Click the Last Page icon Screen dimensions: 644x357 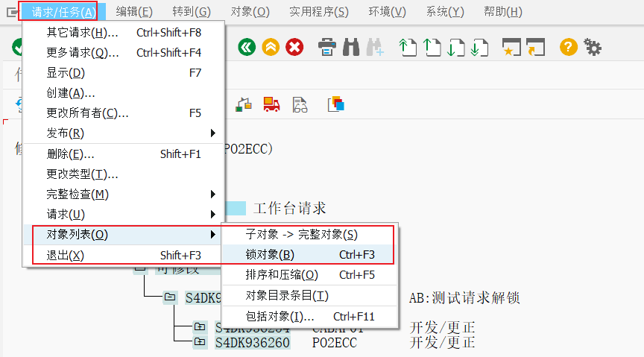pos(480,47)
